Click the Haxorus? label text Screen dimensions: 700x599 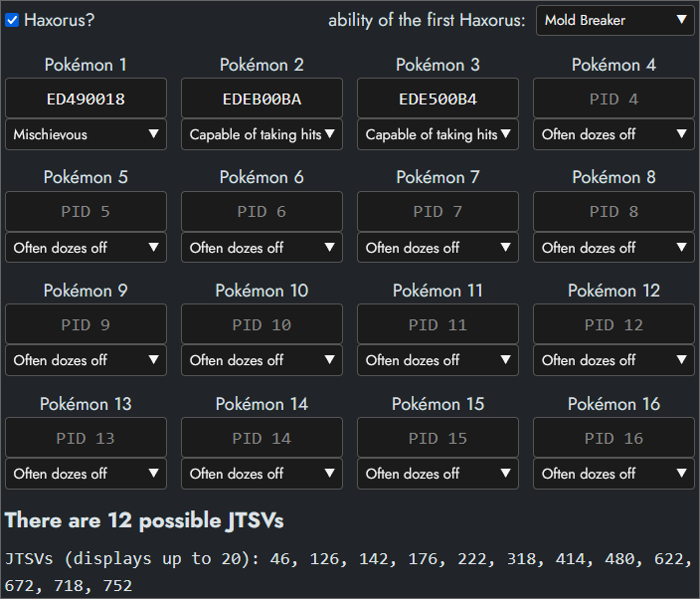[60, 20]
